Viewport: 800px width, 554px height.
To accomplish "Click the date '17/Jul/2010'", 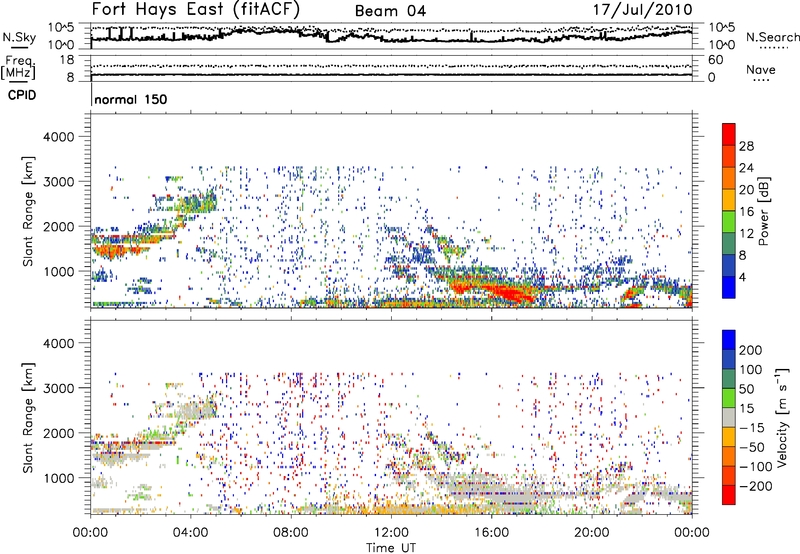I will [x=642, y=10].
